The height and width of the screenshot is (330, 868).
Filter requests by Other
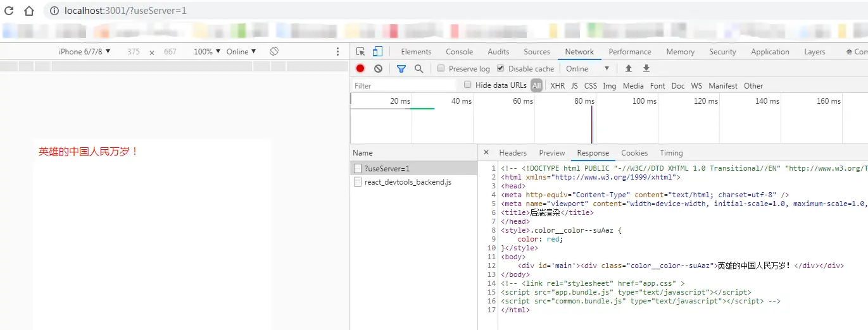[753, 85]
